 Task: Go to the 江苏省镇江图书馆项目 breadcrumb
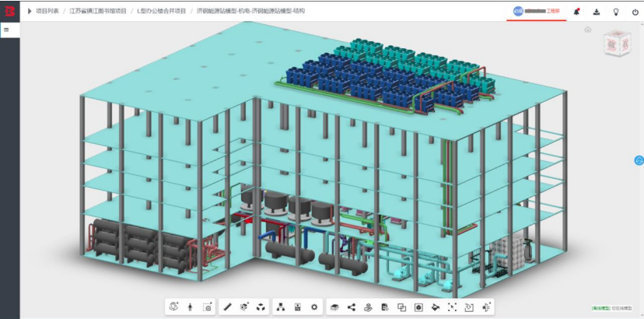point(98,11)
